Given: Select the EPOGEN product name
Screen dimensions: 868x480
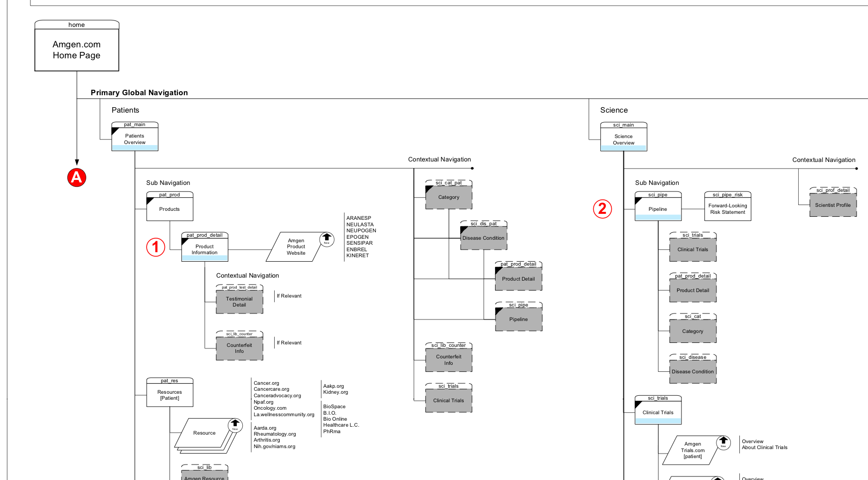Looking at the screenshot, I should [357, 237].
